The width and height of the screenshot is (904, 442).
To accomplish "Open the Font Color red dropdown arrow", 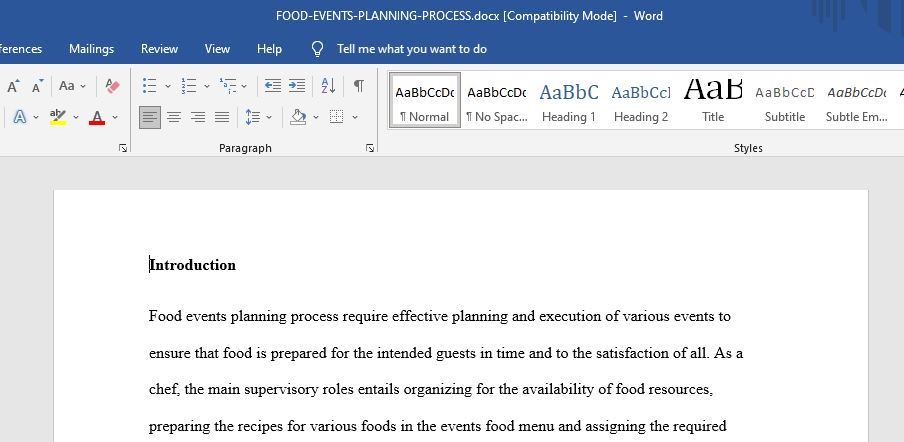I will [x=115, y=118].
